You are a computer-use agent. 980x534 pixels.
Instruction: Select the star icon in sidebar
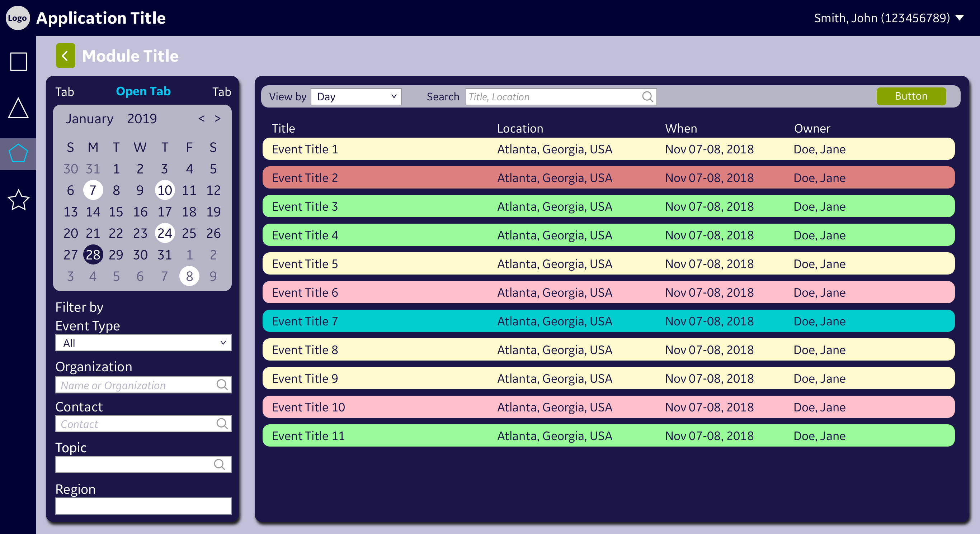click(18, 200)
